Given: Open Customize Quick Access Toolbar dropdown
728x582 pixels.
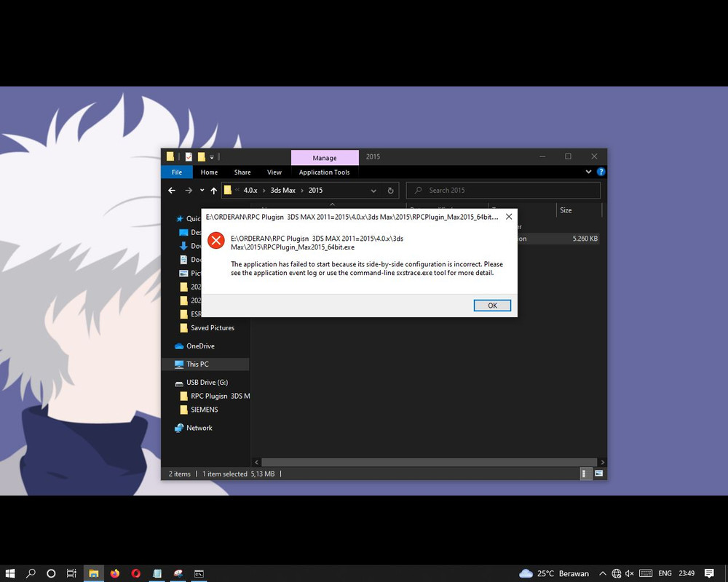Looking at the screenshot, I should tap(212, 157).
